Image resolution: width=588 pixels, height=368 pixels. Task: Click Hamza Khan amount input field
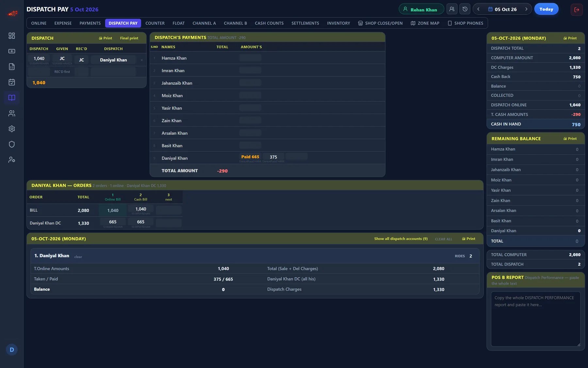[x=250, y=58]
